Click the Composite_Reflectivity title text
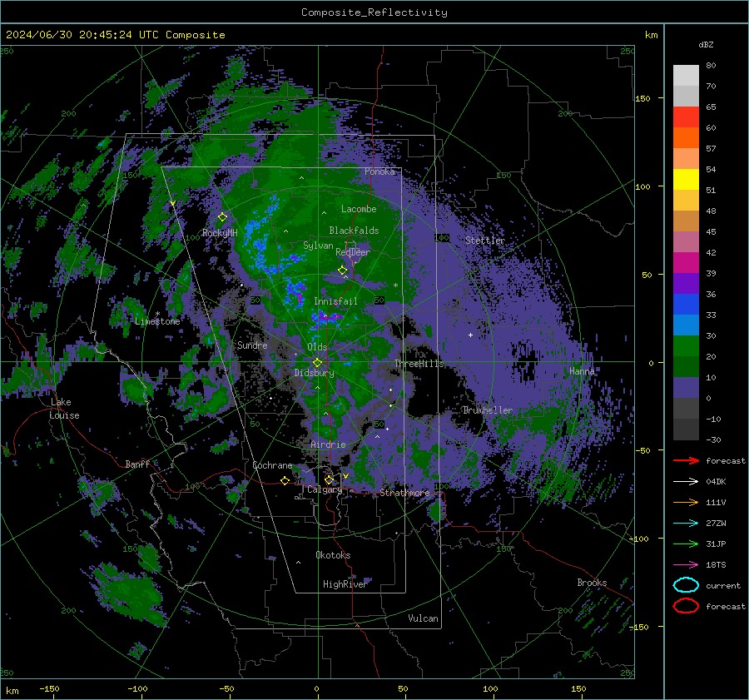This screenshot has height=700, width=749. [374, 12]
